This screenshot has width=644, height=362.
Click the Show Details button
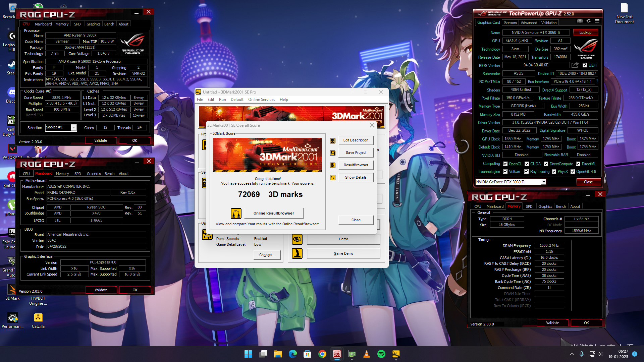(x=356, y=178)
